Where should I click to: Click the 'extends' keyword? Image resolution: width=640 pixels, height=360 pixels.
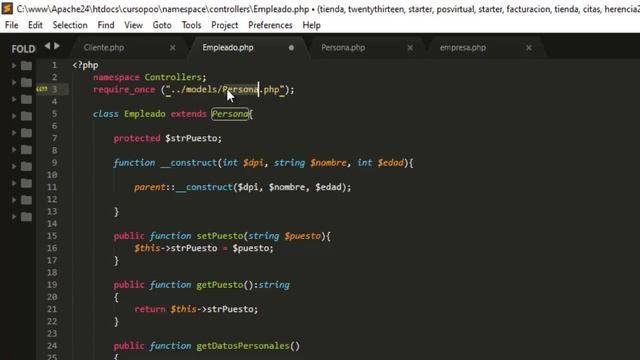click(x=189, y=114)
